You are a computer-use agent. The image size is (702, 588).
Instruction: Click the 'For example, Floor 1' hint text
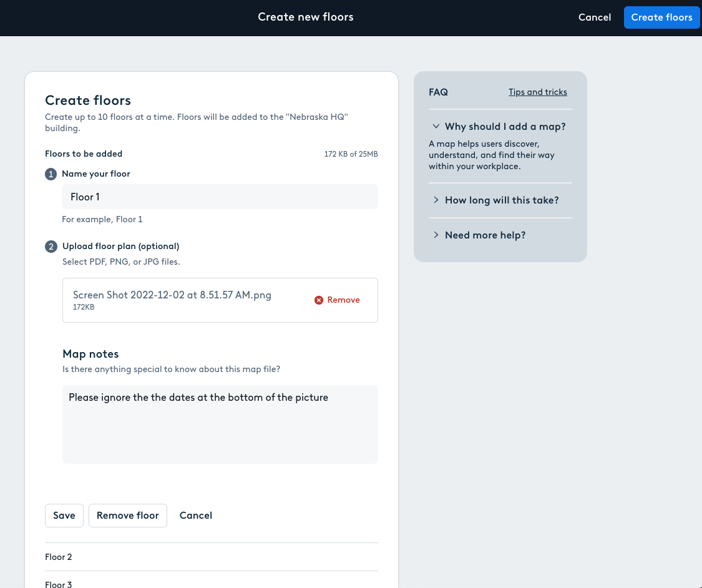coord(102,220)
